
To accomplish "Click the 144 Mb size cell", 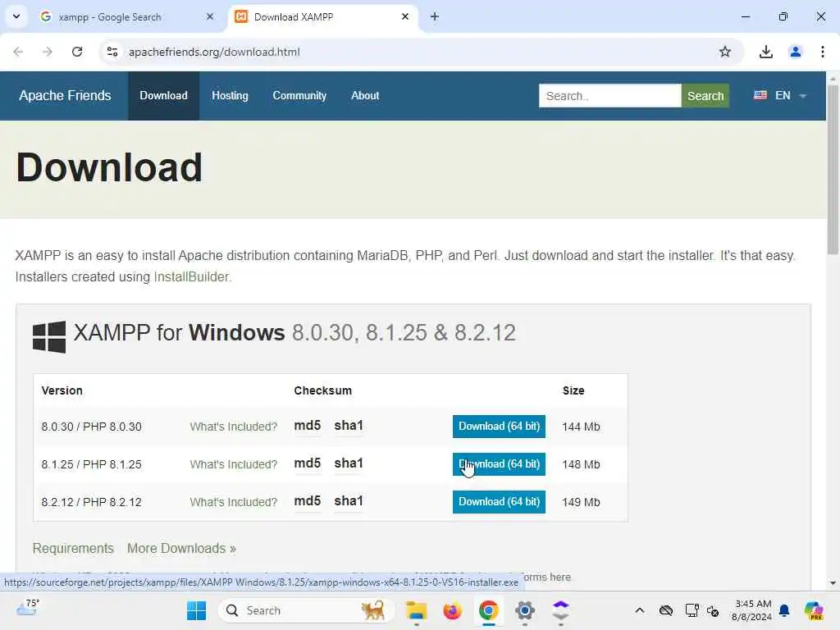I will click(581, 427).
